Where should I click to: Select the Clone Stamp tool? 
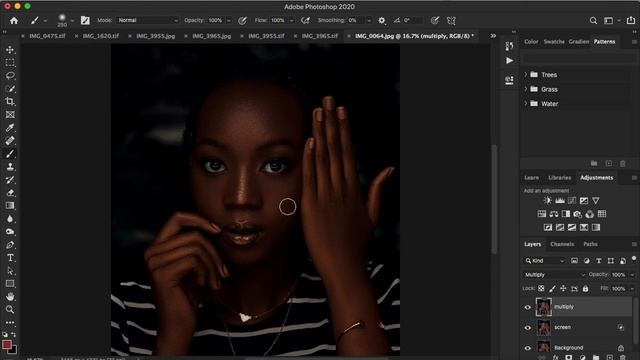[10, 167]
